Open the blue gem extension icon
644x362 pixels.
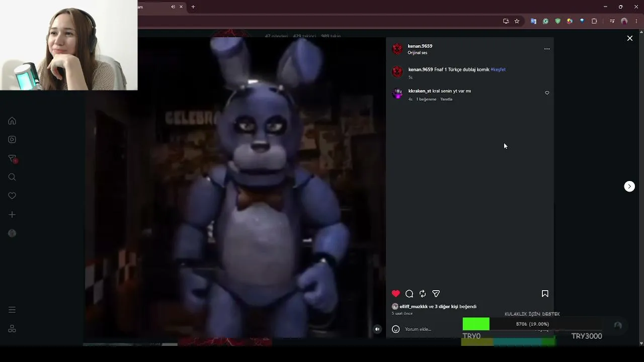(582, 21)
